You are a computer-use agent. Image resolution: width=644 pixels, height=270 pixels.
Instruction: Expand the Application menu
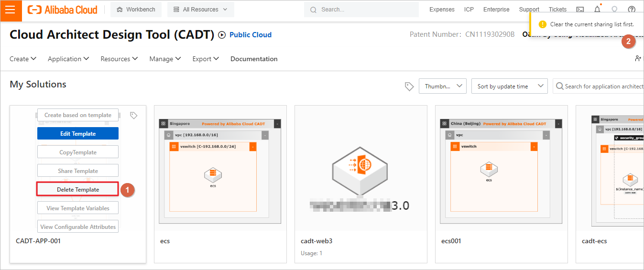click(68, 59)
